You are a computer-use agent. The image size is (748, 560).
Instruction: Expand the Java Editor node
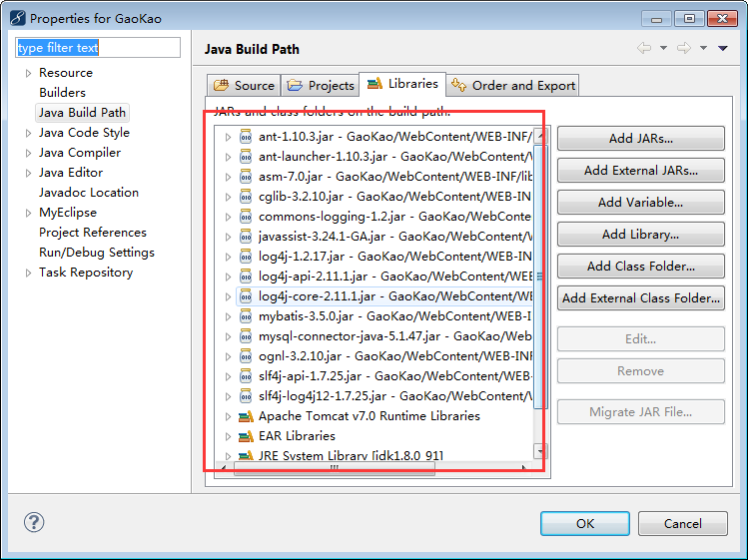[28, 173]
